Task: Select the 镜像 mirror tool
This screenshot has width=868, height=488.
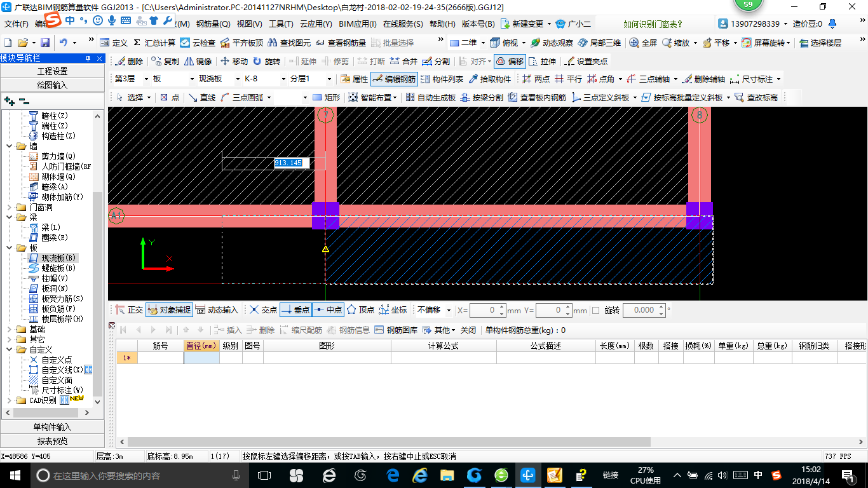Action: tap(198, 62)
